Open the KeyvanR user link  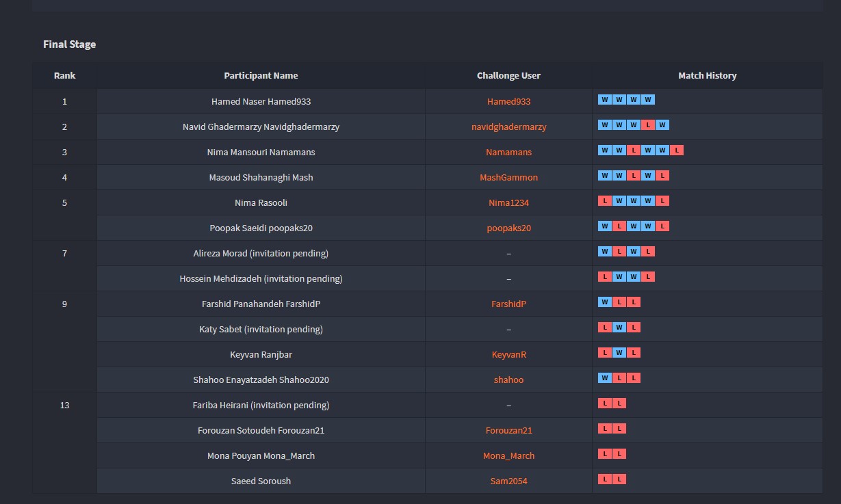click(508, 354)
